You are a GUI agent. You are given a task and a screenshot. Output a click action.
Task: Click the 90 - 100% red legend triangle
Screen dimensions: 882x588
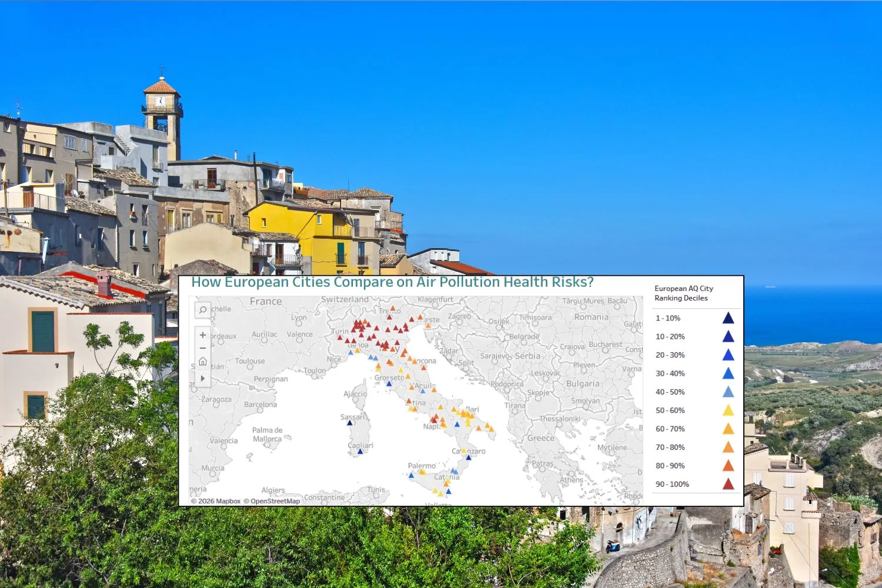pos(728,485)
